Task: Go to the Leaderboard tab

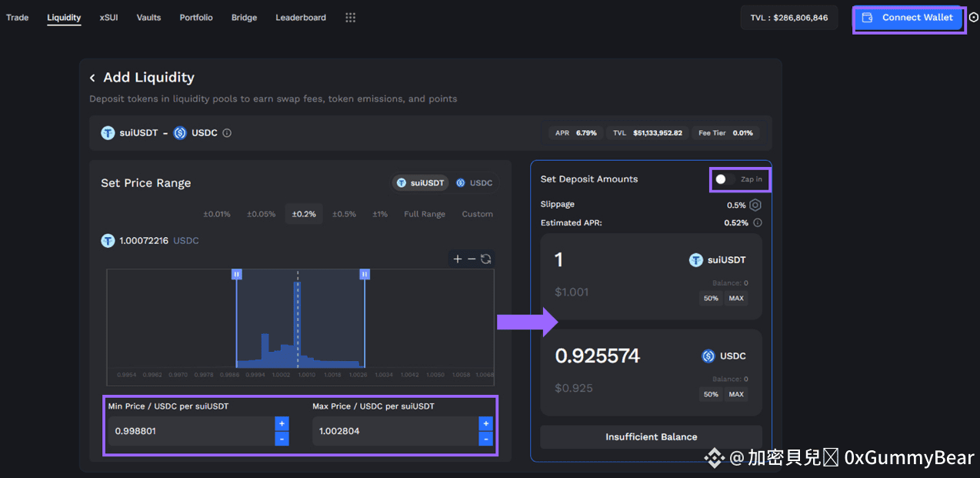Action: point(301,18)
